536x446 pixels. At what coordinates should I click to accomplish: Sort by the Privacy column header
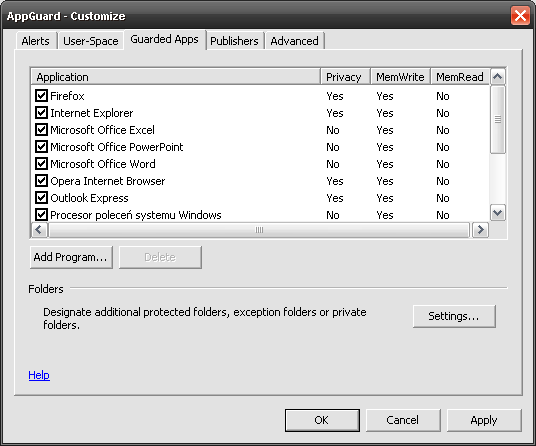346,77
